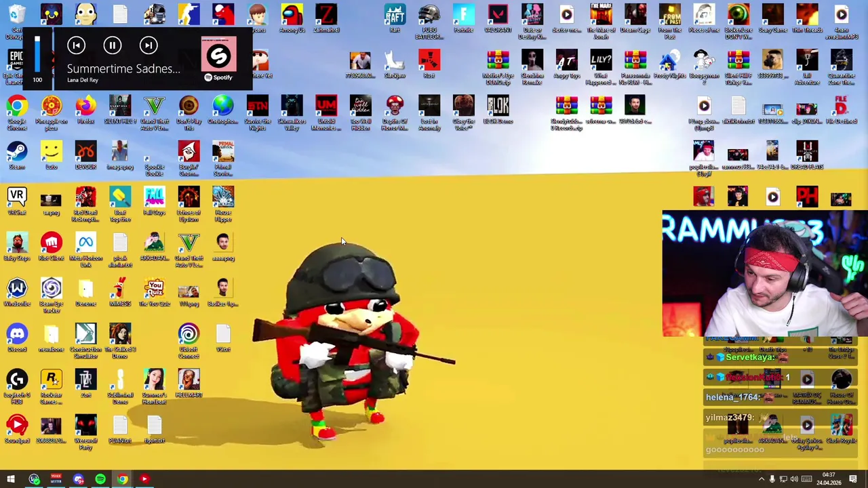Select the DEVOUR desktop icon
The image size is (868, 488).
(x=85, y=155)
